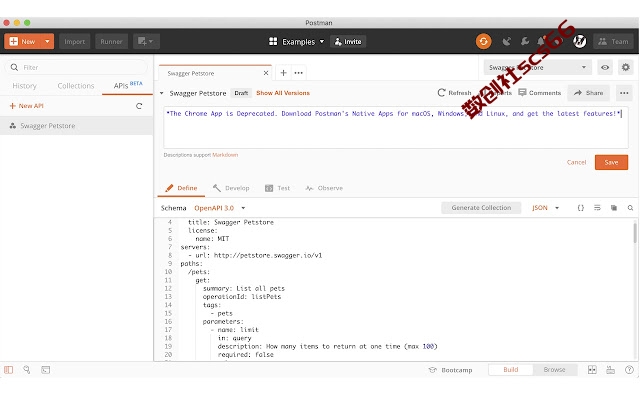Click Show All Versions link
This screenshot has width=640, height=400.
(283, 93)
